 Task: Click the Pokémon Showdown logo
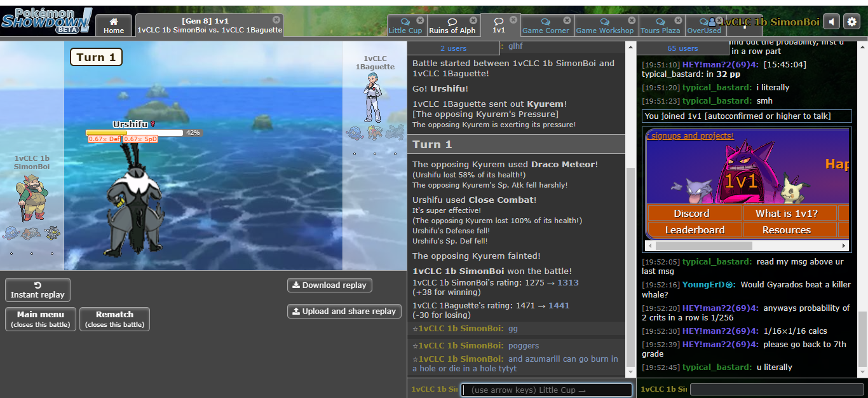coord(46,21)
